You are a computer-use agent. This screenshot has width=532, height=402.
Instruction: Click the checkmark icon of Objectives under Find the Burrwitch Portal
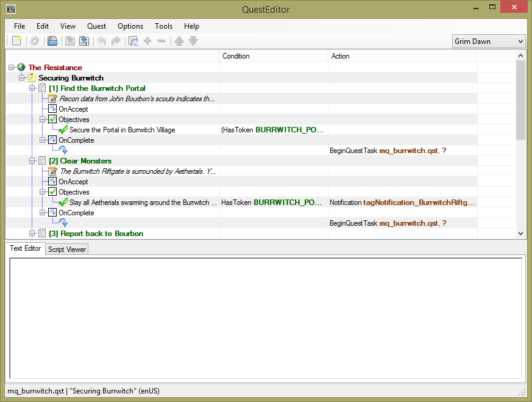(52, 120)
